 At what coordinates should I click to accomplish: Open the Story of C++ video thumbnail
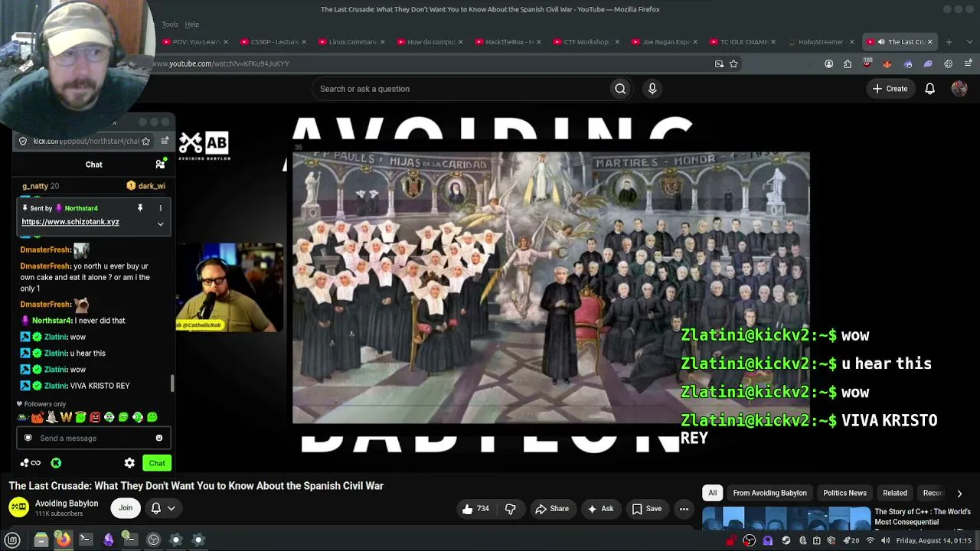[786, 518]
